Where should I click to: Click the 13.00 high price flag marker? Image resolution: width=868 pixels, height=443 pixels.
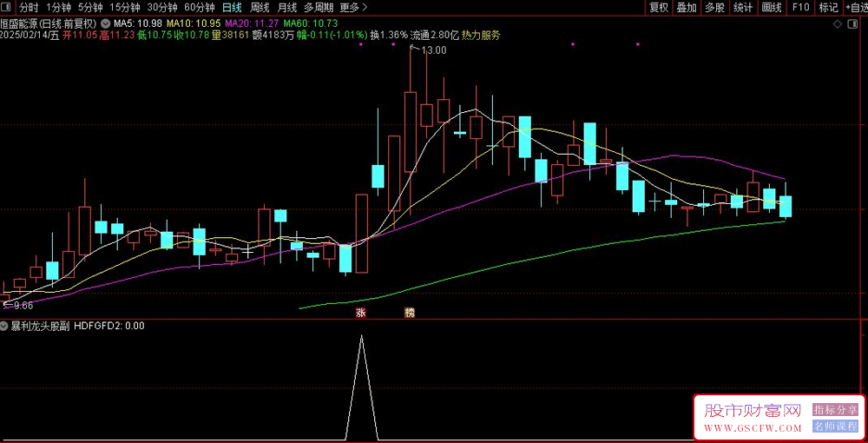tap(431, 50)
